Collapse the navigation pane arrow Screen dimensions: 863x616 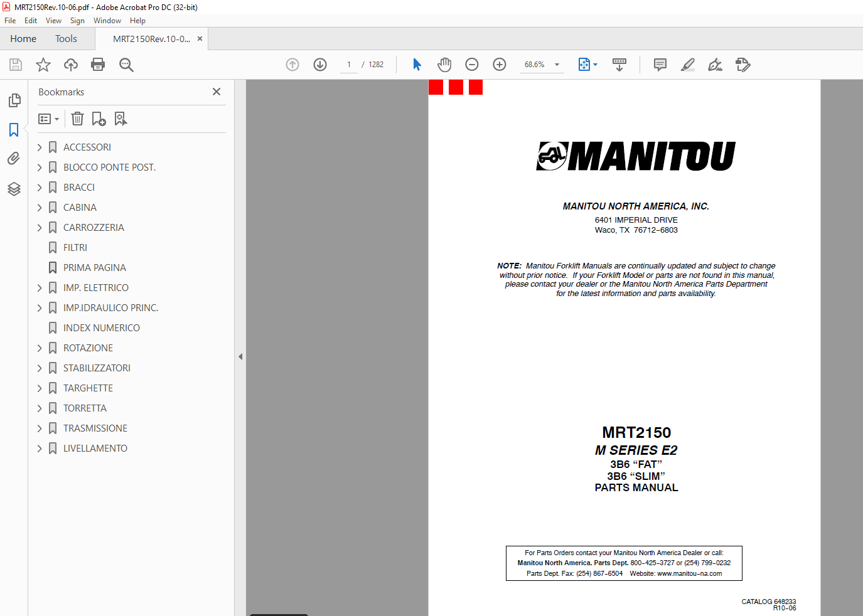[240, 356]
